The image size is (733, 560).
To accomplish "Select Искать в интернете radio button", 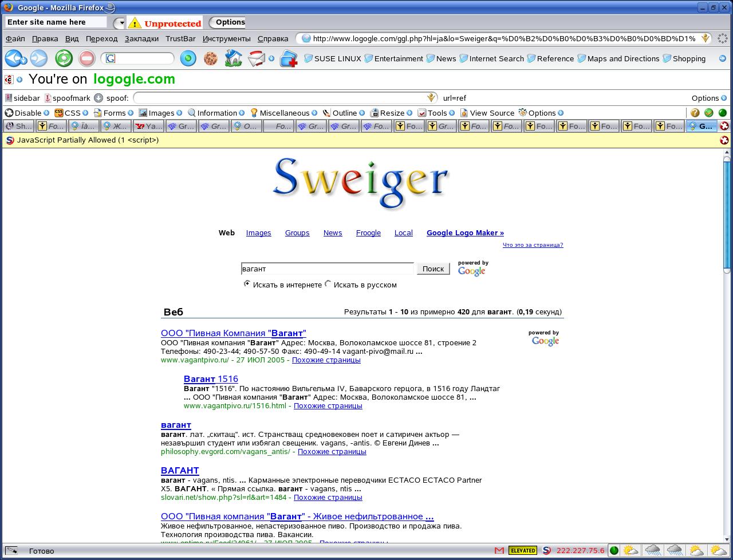I will pos(247,284).
